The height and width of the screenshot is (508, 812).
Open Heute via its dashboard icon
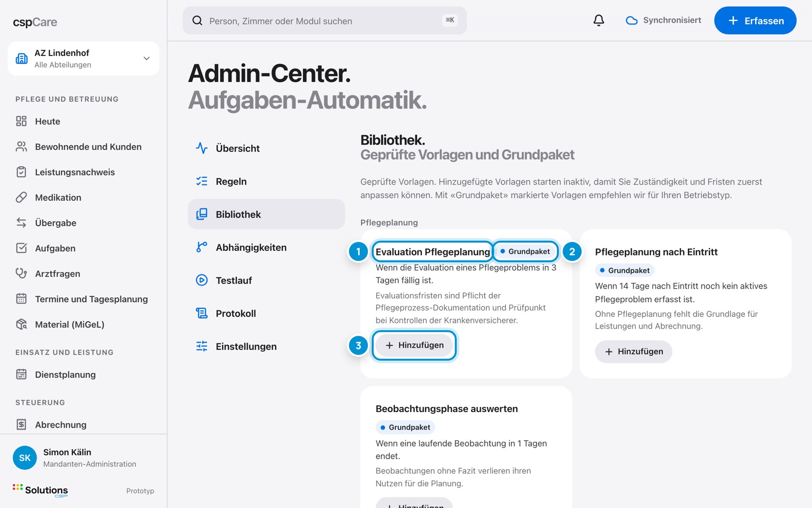21,121
